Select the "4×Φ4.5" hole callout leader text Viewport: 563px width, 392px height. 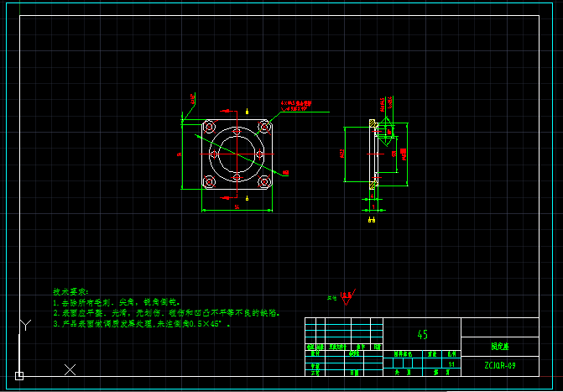click(296, 105)
